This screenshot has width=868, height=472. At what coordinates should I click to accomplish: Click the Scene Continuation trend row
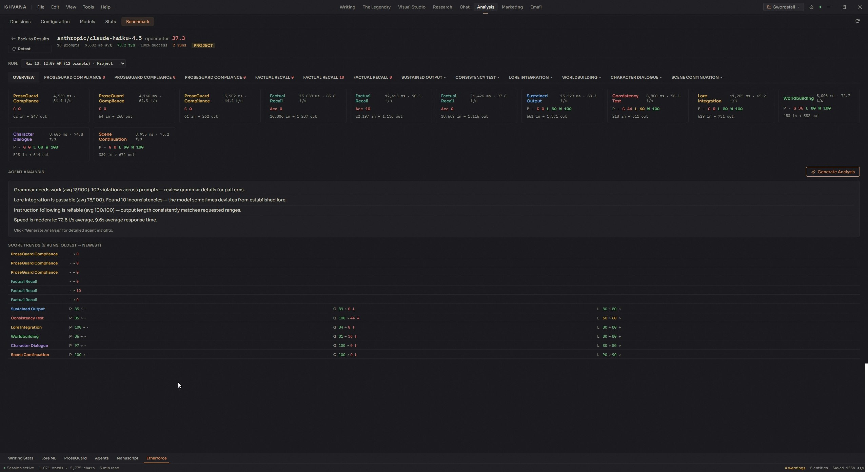(30, 355)
